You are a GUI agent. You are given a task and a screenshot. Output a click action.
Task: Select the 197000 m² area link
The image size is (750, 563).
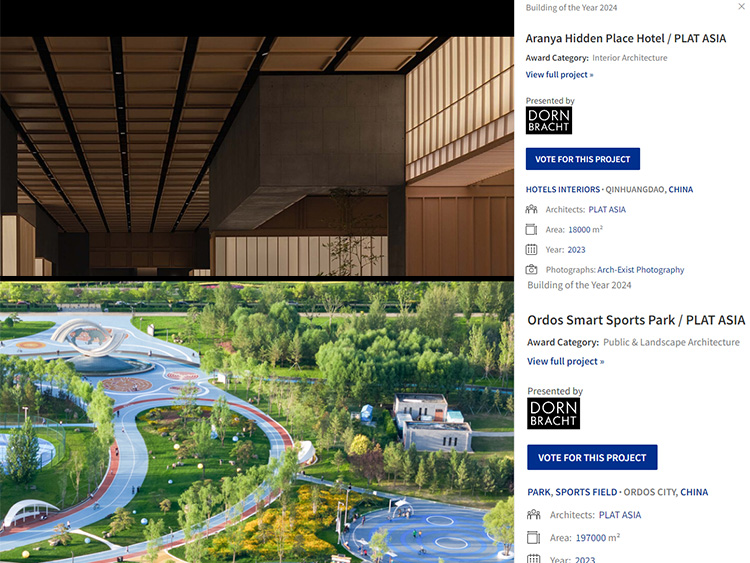pyautogui.click(x=597, y=538)
